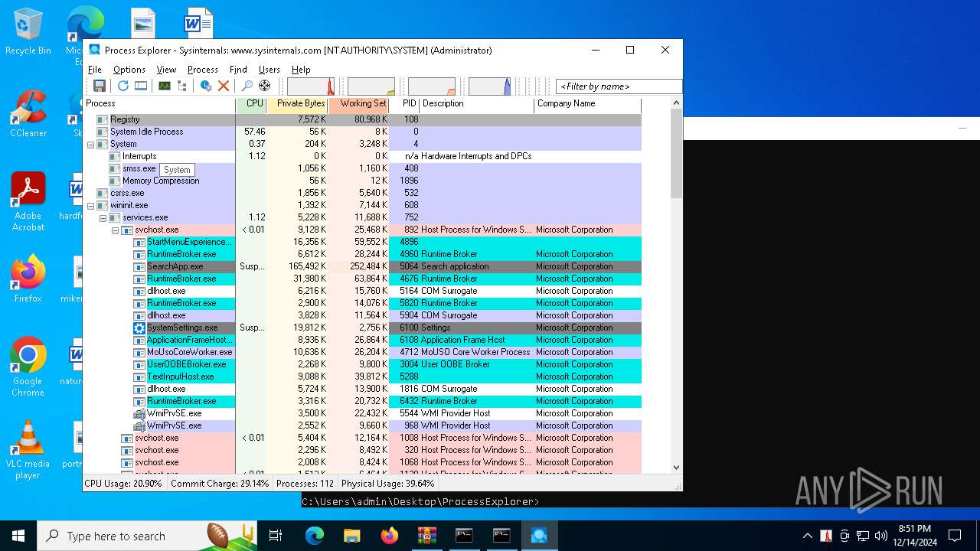
Task: Click the physical memory mini graph
Action: pyautogui.click(x=432, y=86)
